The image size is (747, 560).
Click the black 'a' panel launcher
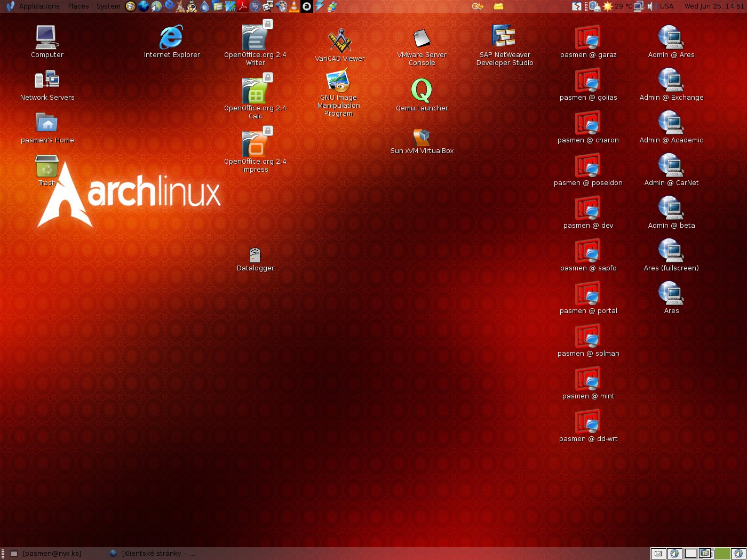click(x=307, y=6)
